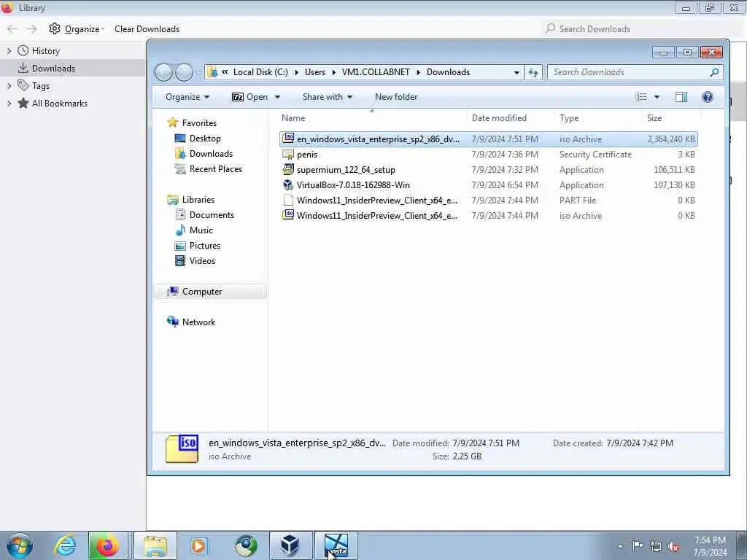
Task: Click Clear Downloads in Library
Action: 147,29
